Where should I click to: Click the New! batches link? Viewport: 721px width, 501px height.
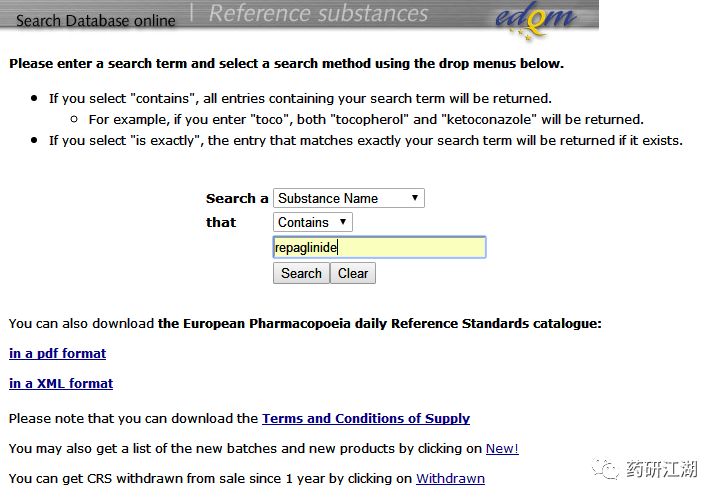[502, 449]
